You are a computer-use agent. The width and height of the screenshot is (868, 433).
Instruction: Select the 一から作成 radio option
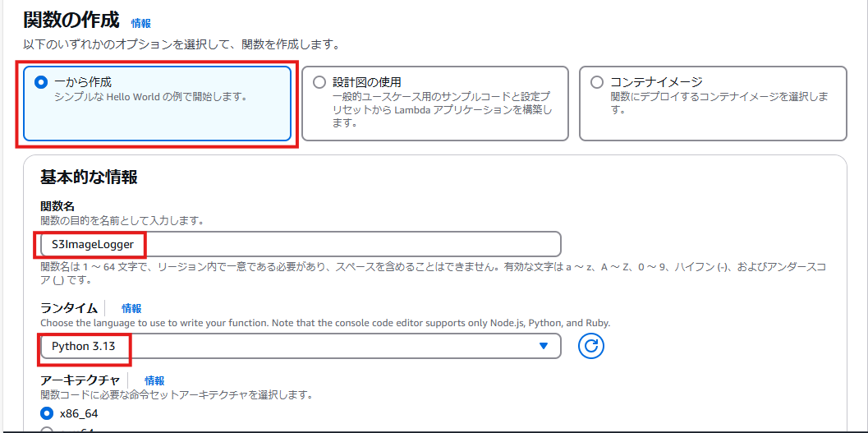(41, 82)
